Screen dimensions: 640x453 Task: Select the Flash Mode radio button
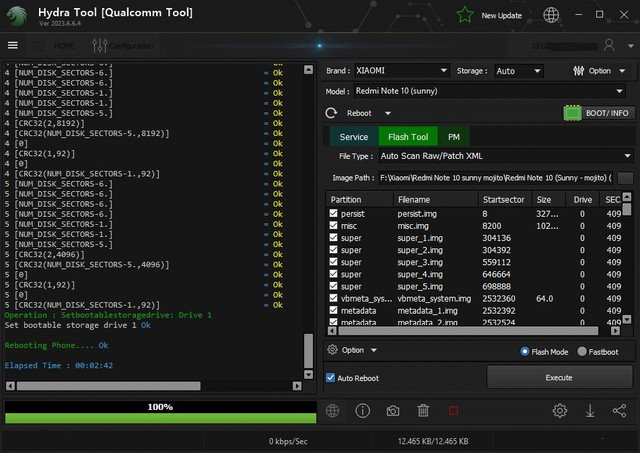click(x=524, y=351)
